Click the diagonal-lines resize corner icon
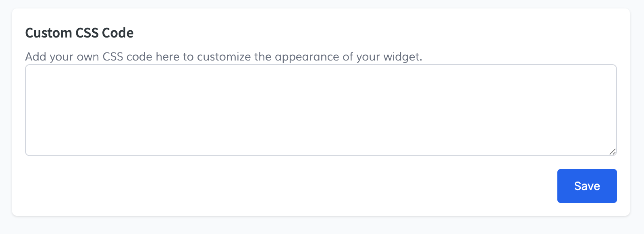This screenshot has height=234, width=644. [612, 152]
